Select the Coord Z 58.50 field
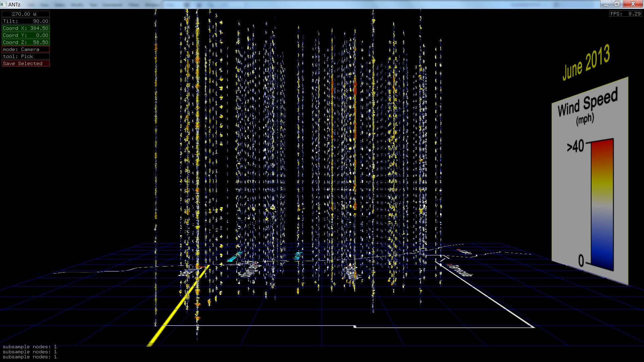The image size is (644, 362). pos(25,42)
